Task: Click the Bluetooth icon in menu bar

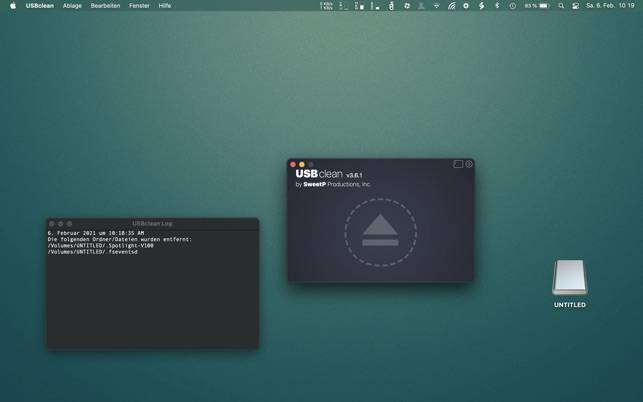Action: [x=497, y=6]
